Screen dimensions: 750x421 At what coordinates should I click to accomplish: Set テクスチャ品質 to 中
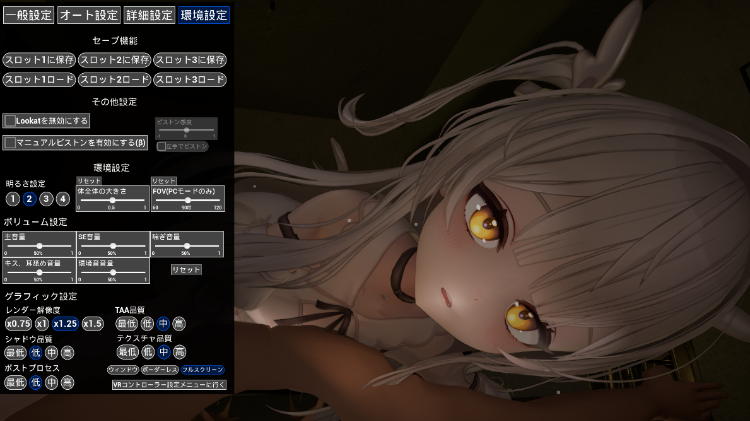[164, 353]
